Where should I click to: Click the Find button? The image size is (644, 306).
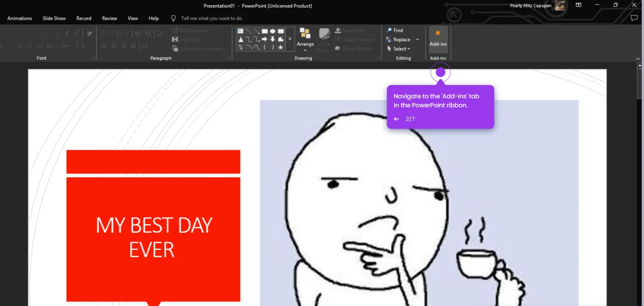pyautogui.click(x=394, y=30)
